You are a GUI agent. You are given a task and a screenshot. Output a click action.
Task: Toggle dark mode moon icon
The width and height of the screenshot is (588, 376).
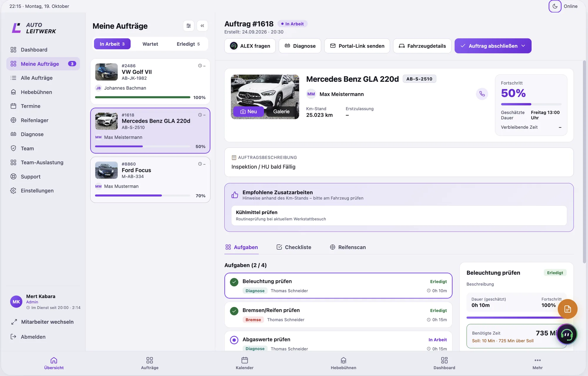coord(555,6)
